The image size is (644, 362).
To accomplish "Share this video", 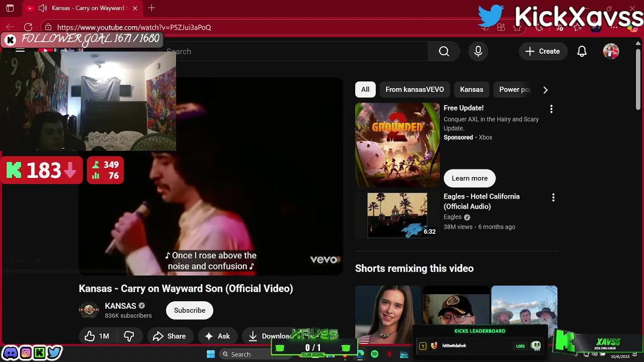I will [x=170, y=336].
